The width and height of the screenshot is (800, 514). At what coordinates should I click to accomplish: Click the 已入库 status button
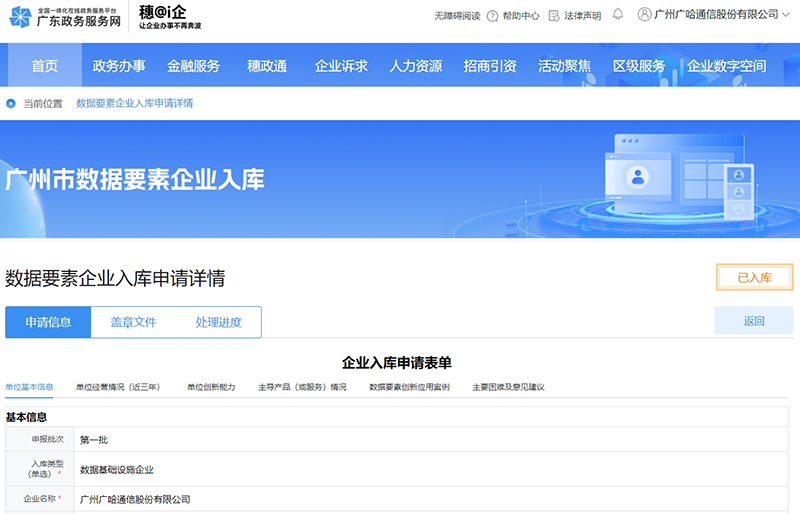(754, 277)
